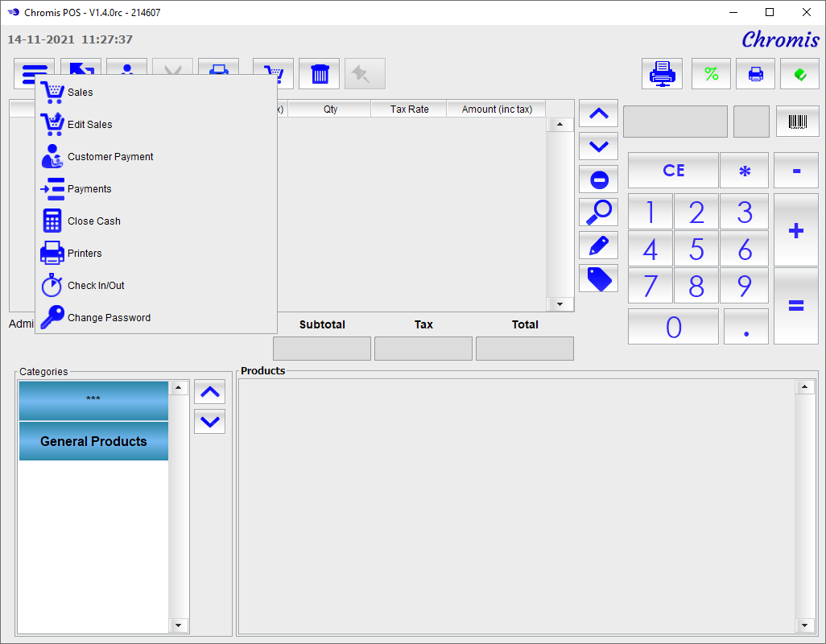
Task: Select Change Password menu entry
Action: coord(156,317)
